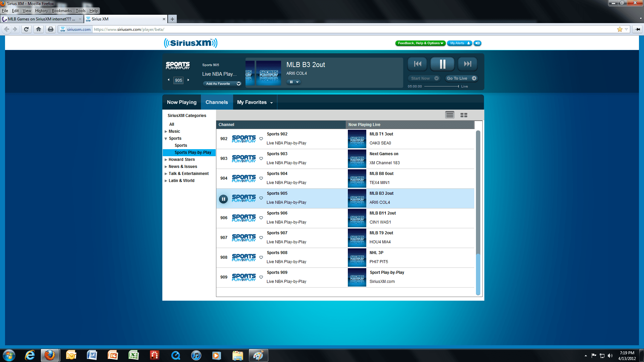Tune to next channel with right arrow
This screenshot has height=362, width=644.
189,80
